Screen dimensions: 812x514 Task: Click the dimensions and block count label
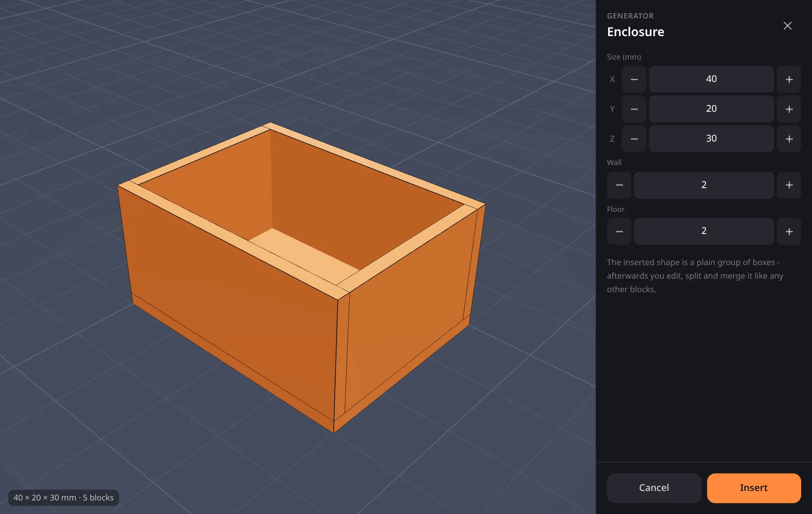(x=64, y=498)
